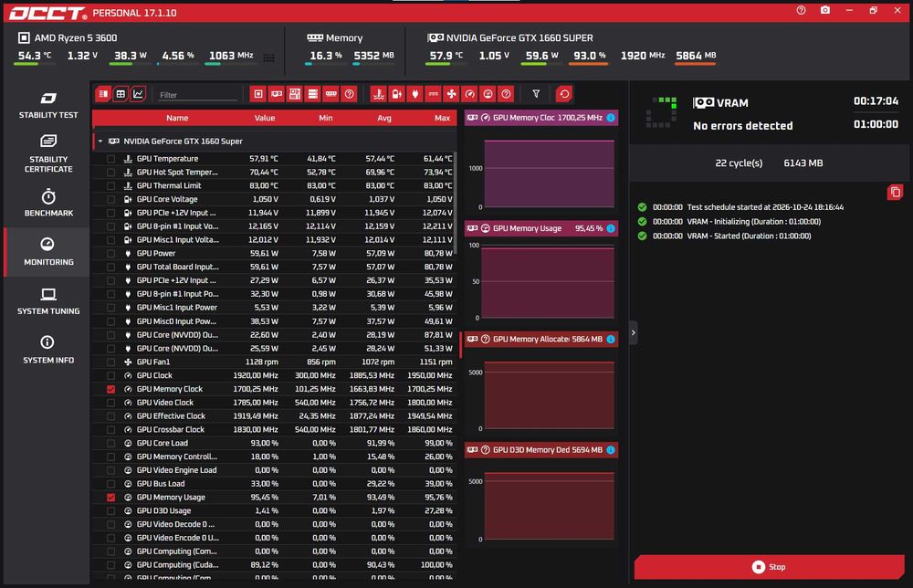
Task: Sort sensors by the Name column
Action: [177, 118]
